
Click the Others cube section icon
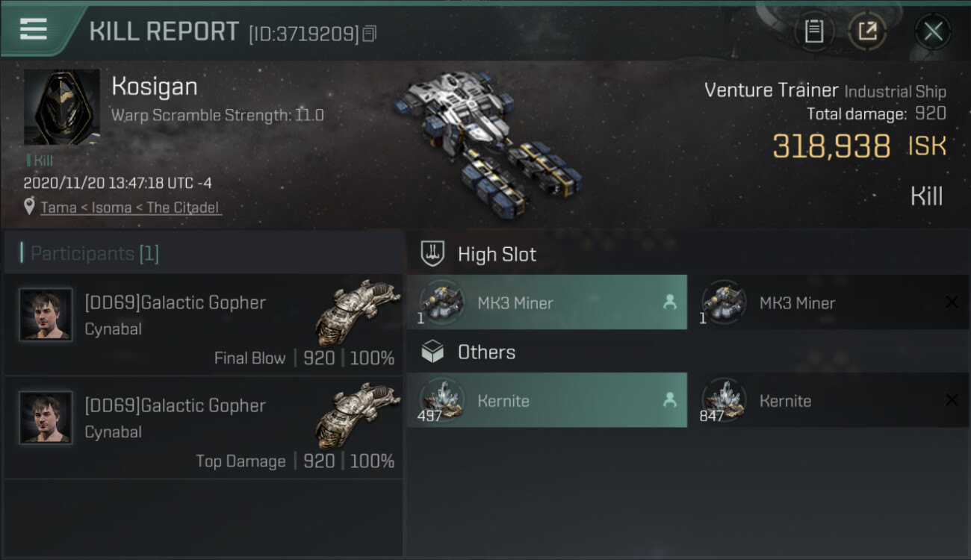point(432,352)
